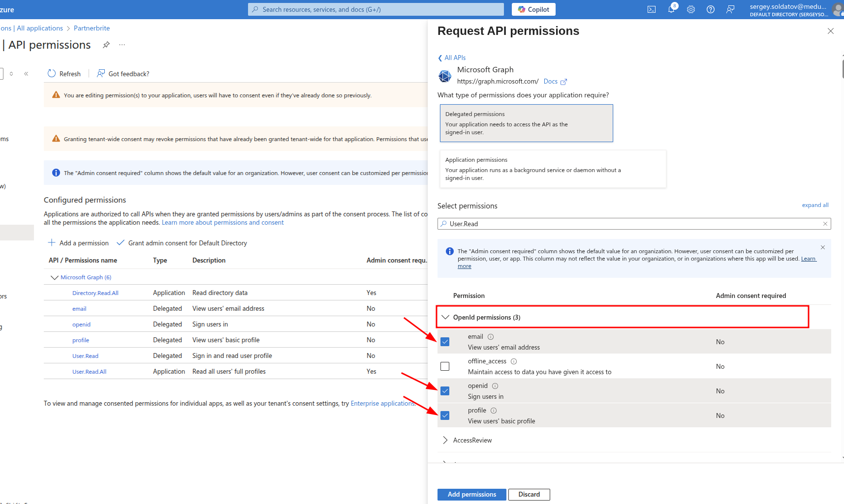Image resolution: width=844 pixels, height=504 pixels.
Task: Close the Request API permissions panel
Action: 831,31
